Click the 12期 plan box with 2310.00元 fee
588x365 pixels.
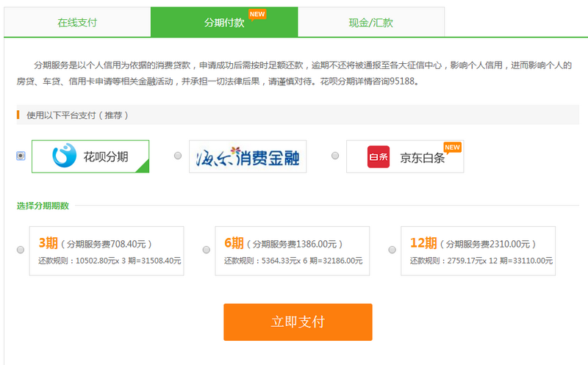[478, 251]
